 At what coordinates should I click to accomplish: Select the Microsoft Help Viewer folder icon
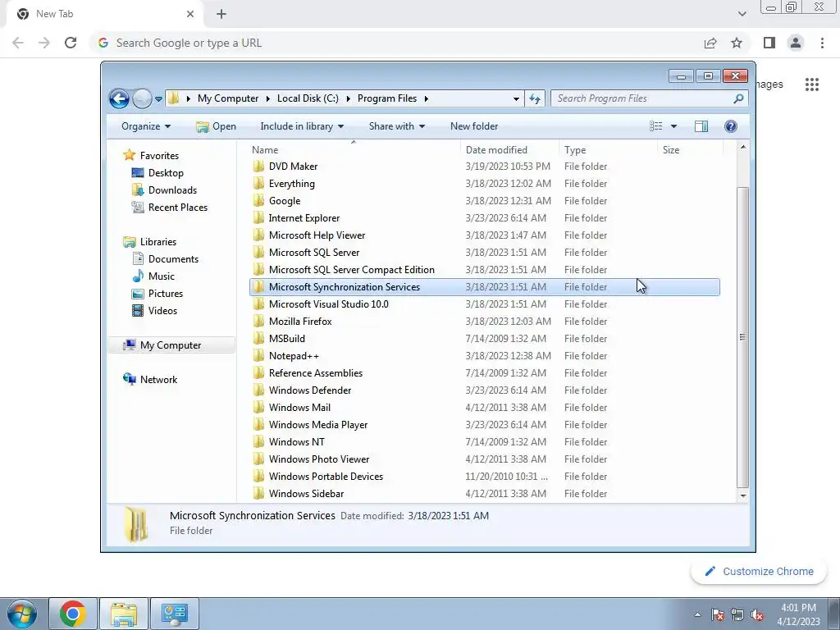(258, 235)
